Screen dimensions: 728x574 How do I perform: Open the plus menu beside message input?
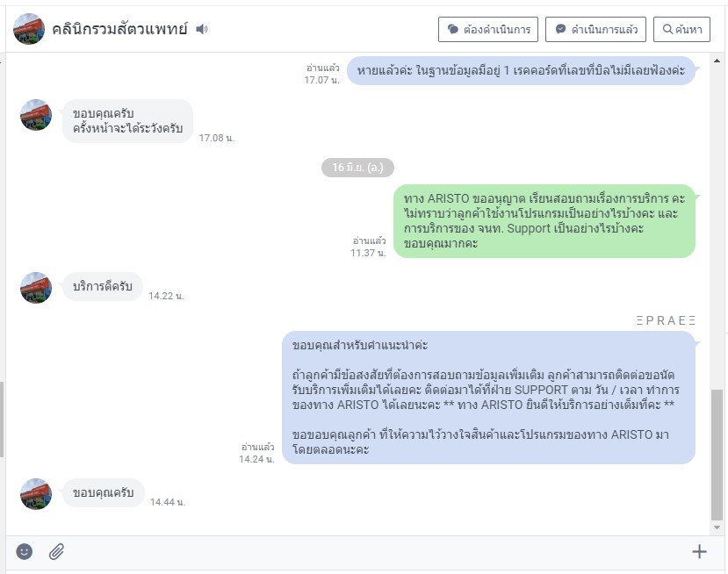(x=699, y=551)
